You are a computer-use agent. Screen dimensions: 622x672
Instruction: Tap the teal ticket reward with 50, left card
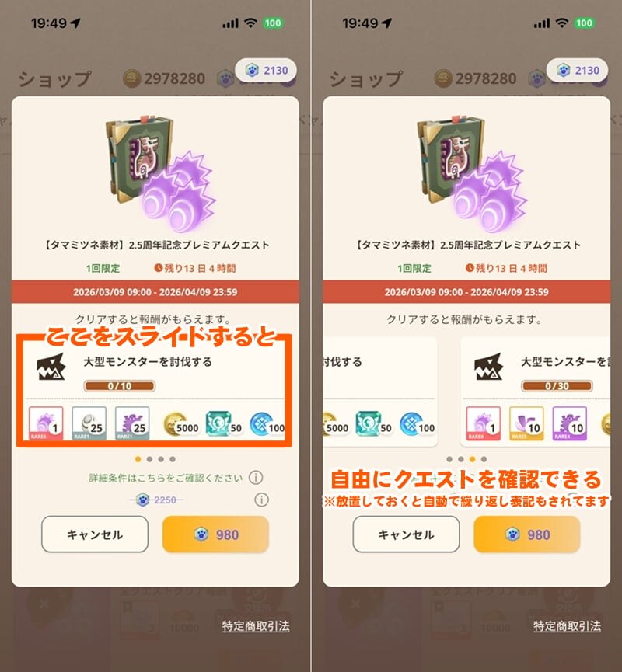[223, 424]
